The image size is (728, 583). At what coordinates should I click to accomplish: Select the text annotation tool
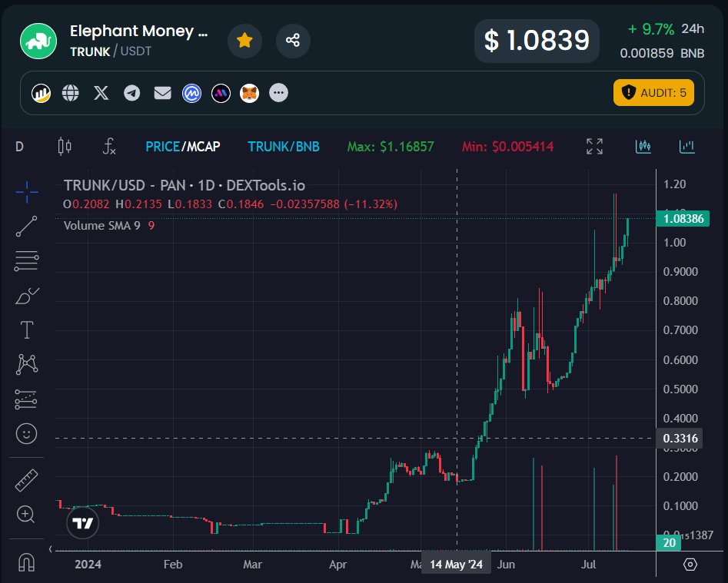pyautogui.click(x=26, y=330)
